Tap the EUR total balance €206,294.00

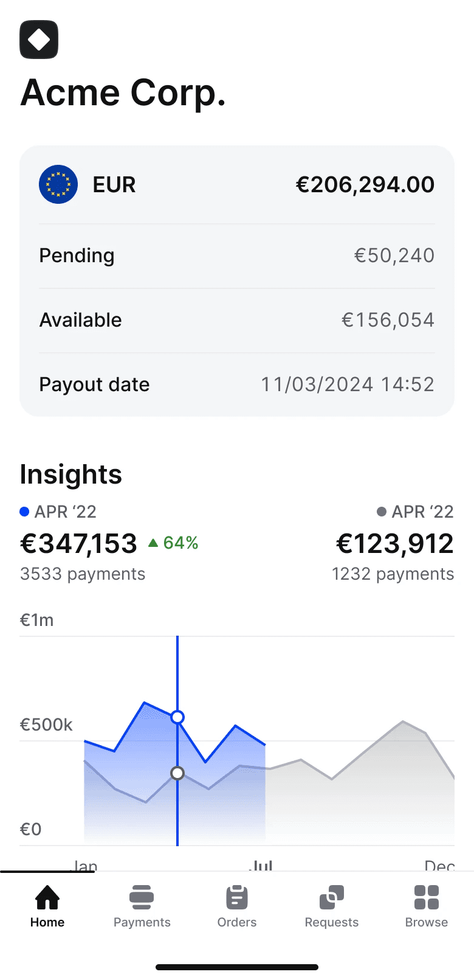[365, 184]
